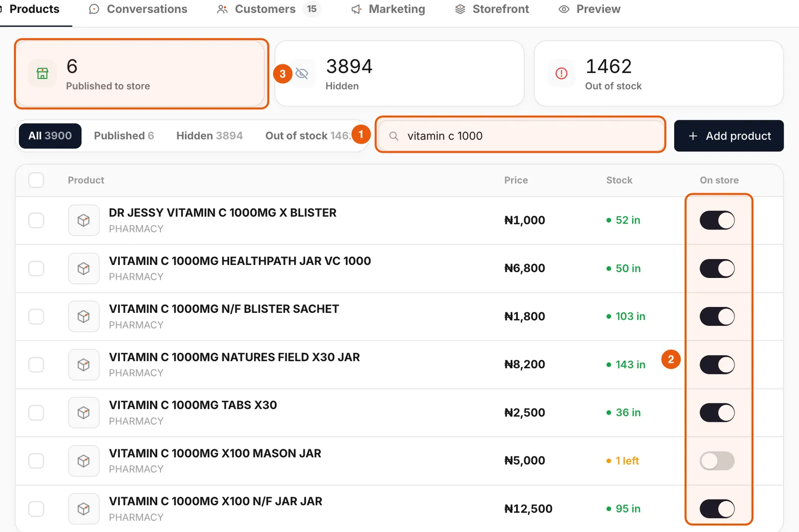The image size is (799, 532).
Task: Disable store toggle for X100 N/F JAR JAR
Action: 717,509
